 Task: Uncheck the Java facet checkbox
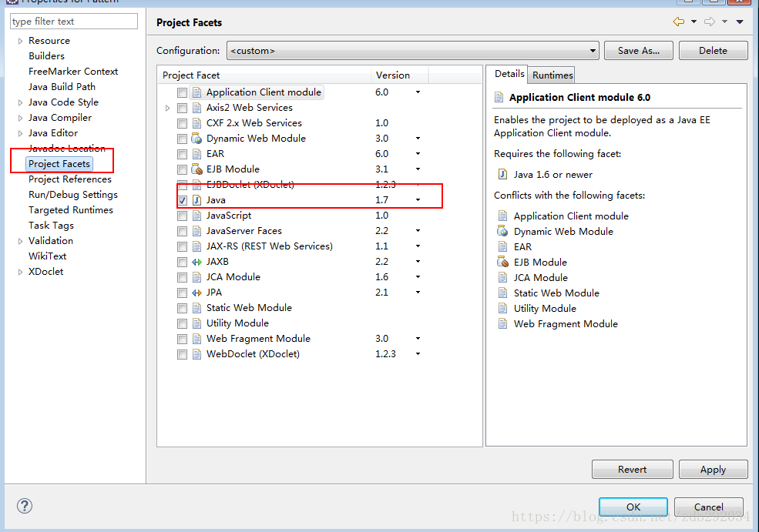point(182,200)
